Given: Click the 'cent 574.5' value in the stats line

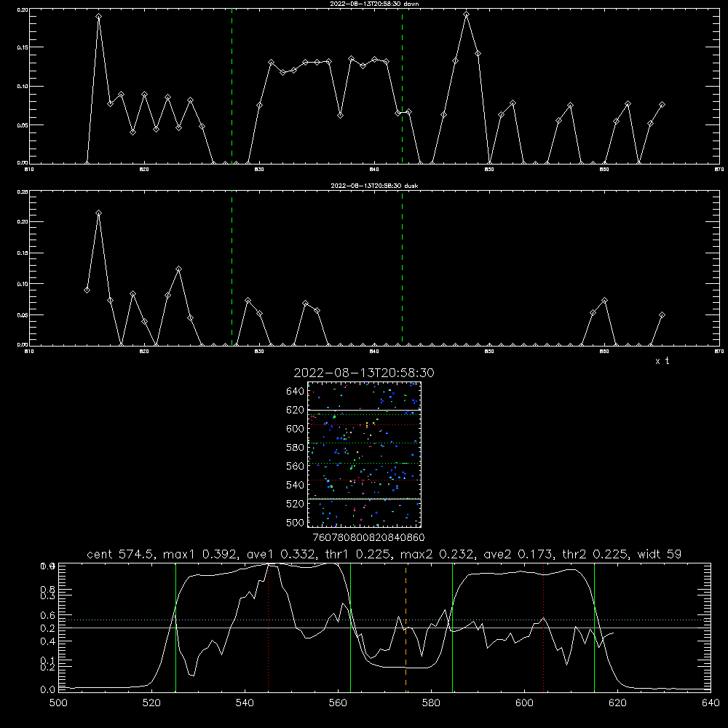Looking at the screenshot, I should pyautogui.click(x=122, y=554).
